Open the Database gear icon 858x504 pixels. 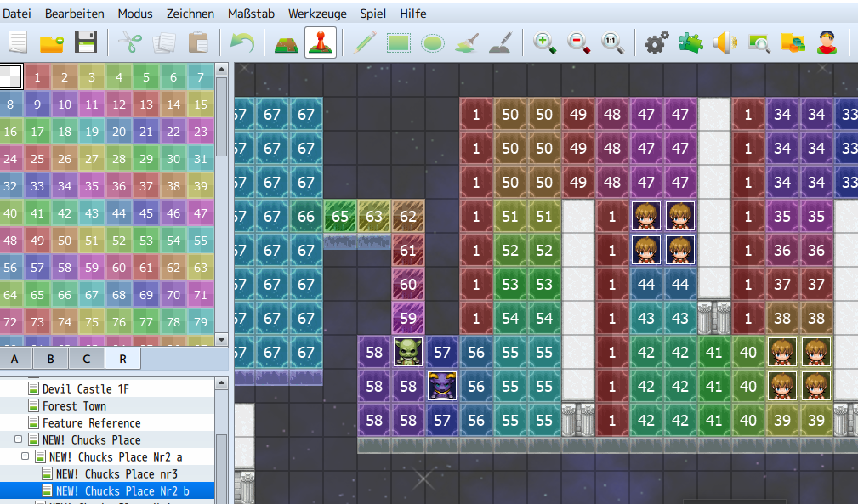click(656, 42)
